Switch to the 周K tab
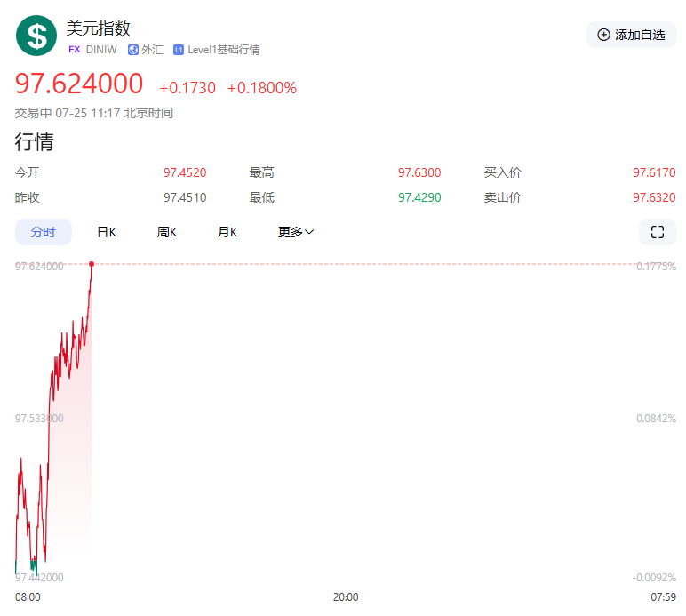The height and width of the screenshot is (616, 686). pyautogui.click(x=167, y=232)
